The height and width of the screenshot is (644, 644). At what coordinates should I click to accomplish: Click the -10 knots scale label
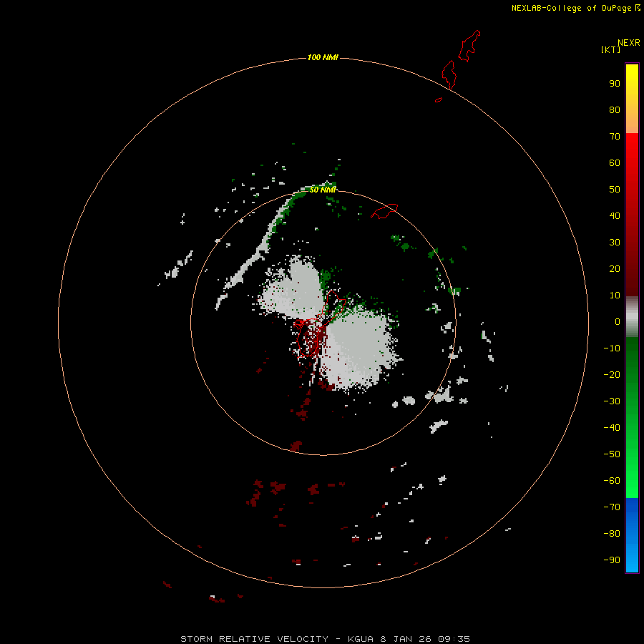[612, 348]
